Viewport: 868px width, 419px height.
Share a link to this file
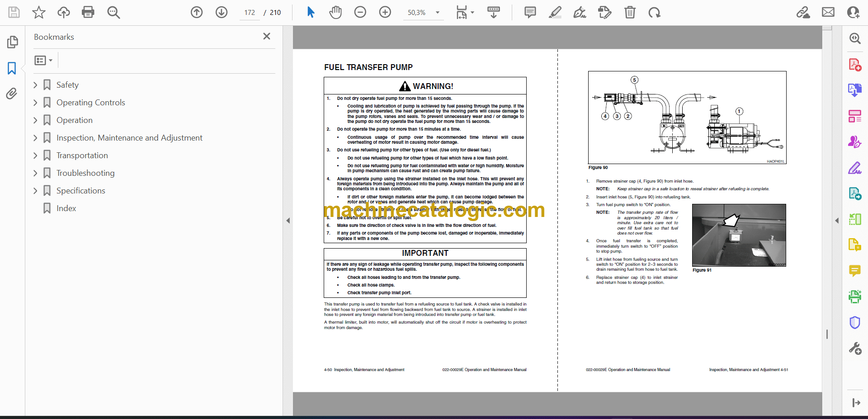coord(803,12)
